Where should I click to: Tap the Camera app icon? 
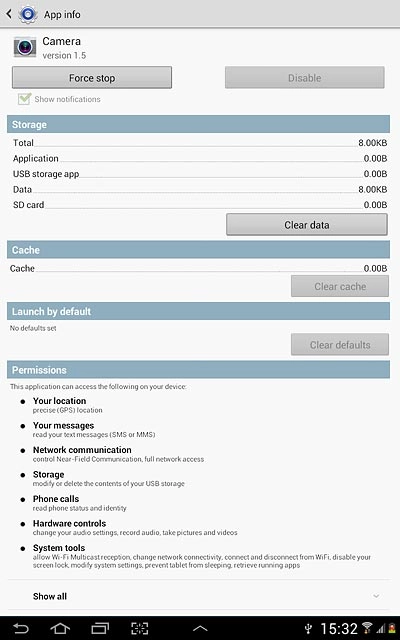pos(25,47)
